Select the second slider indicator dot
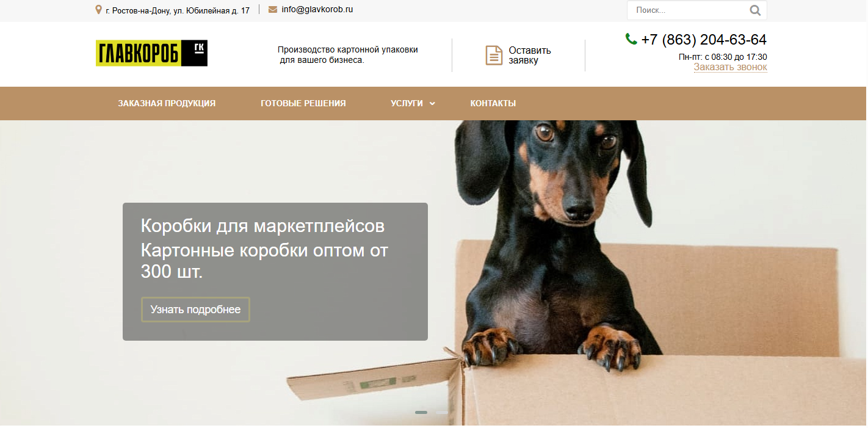This screenshot has height=428, width=868. pos(442,413)
